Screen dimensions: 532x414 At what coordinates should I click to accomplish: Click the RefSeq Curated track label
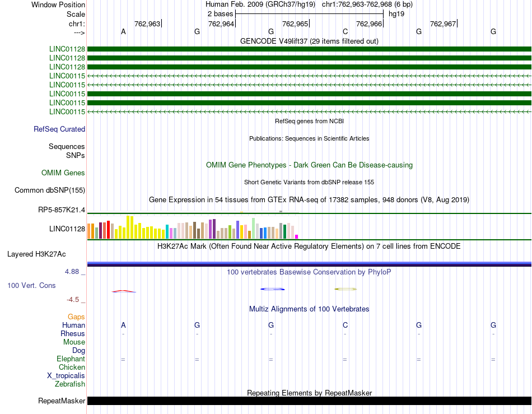[x=59, y=129]
